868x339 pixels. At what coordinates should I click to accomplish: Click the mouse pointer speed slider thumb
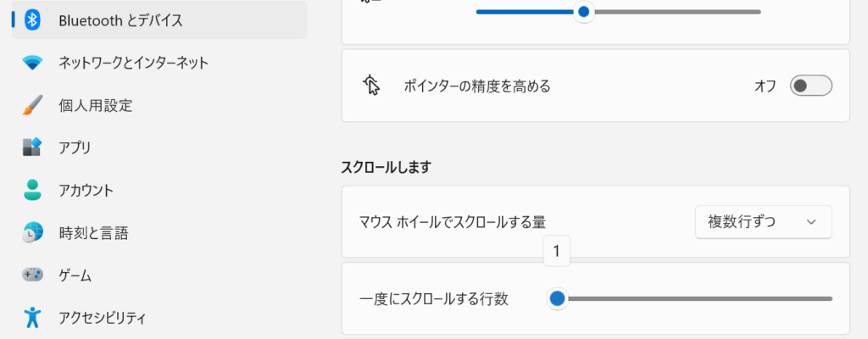tap(583, 12)
